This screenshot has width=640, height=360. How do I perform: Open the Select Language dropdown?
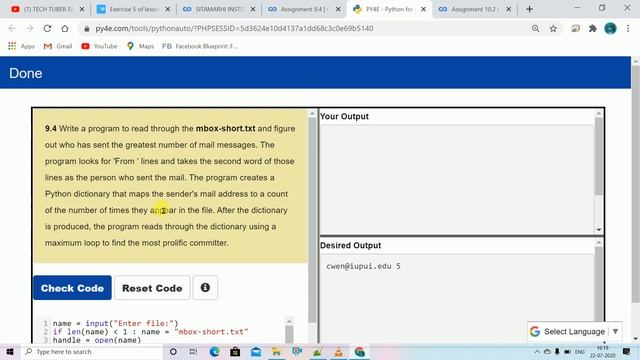click(575, 331)
